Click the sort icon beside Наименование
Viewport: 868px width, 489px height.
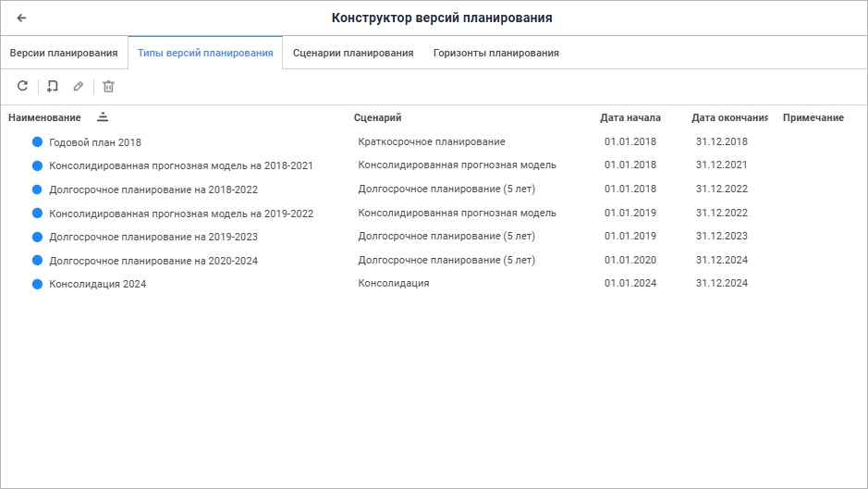[103, 117]
